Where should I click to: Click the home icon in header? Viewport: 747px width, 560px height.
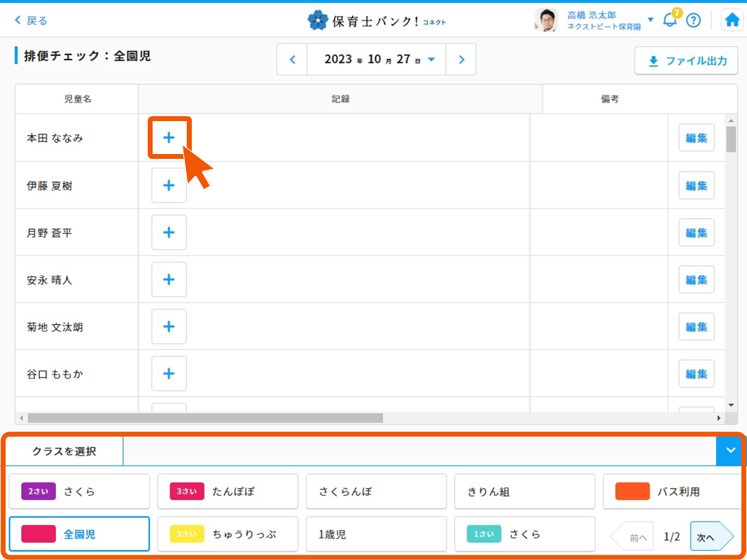pyautogui.click(x=732, y=20)
